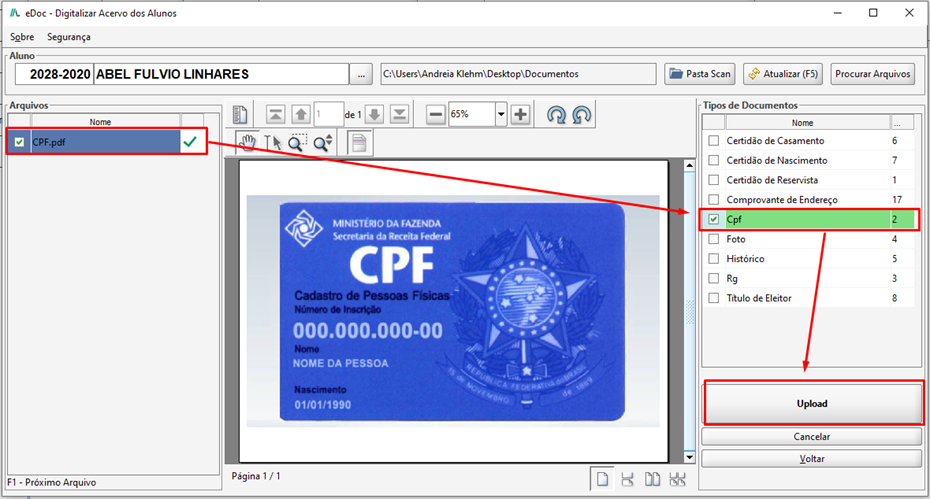Click the ellipsis column header in document types
The height and width of the screenshot is (499, 930).
[x=902, y=123]
